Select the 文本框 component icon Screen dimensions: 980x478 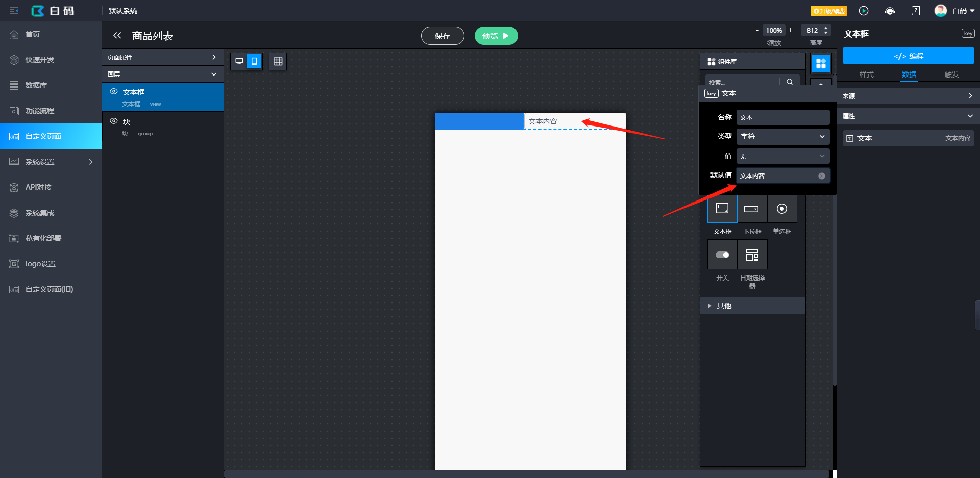[722, 209]
